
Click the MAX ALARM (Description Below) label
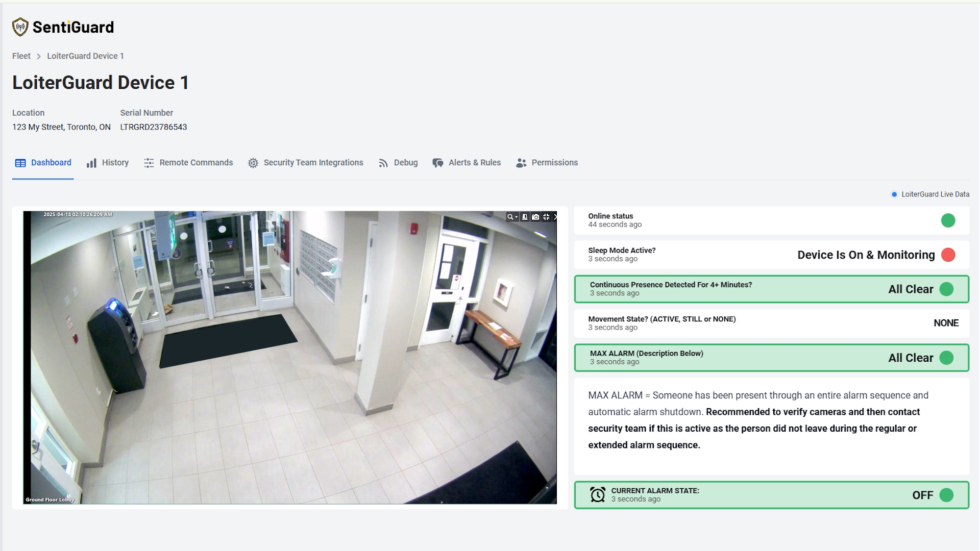(x=647, y=353)
